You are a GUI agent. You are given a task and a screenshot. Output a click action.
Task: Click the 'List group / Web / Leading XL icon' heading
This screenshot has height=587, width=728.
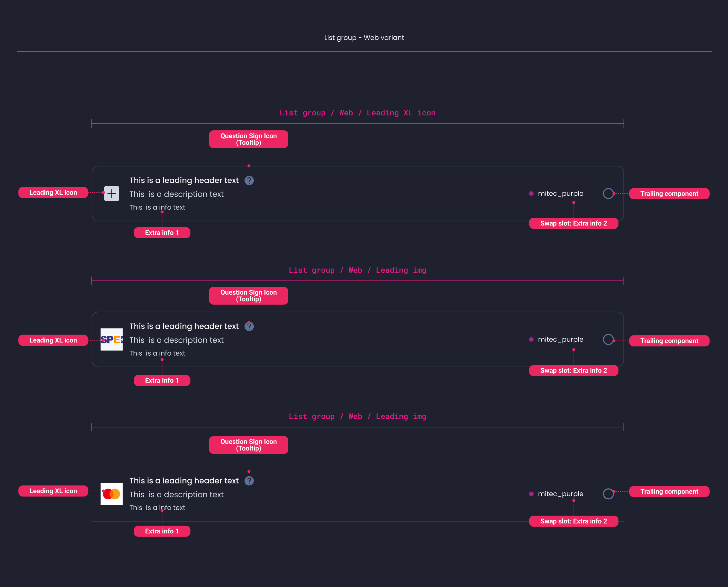[357, 113]
